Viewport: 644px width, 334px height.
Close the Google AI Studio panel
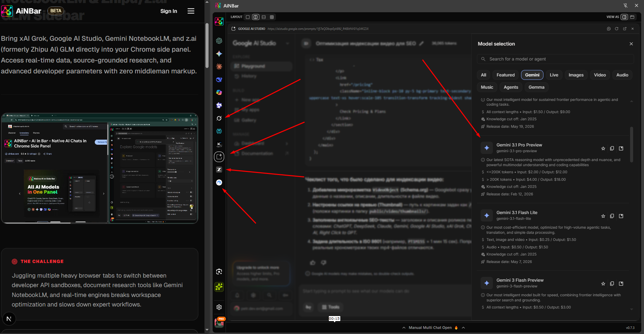[x=632, y=29]
